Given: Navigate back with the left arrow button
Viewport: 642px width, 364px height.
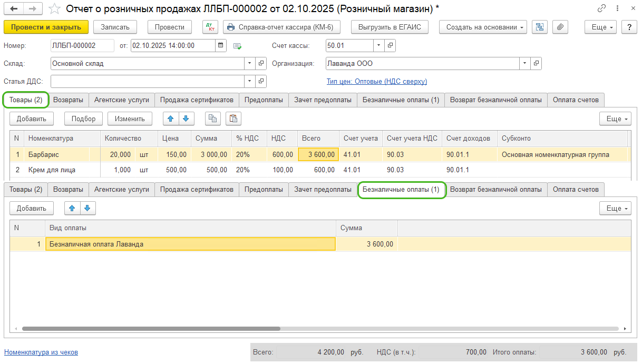Looking at the screenshot, I should [x=14, y=9].
